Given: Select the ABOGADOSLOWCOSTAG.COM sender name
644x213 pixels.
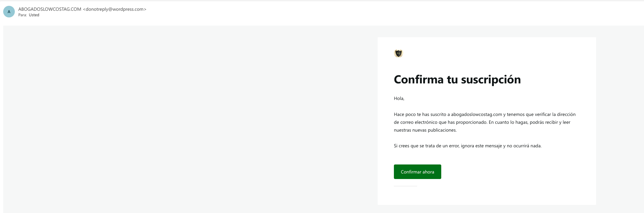Looking at the screenshot, I should pyautogui.click(x=50, y=9).
